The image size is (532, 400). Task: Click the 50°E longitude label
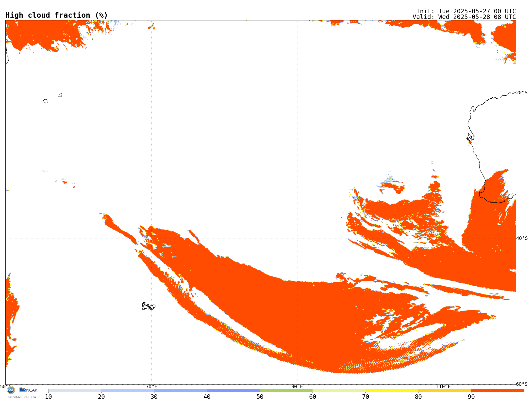[6, 387]
